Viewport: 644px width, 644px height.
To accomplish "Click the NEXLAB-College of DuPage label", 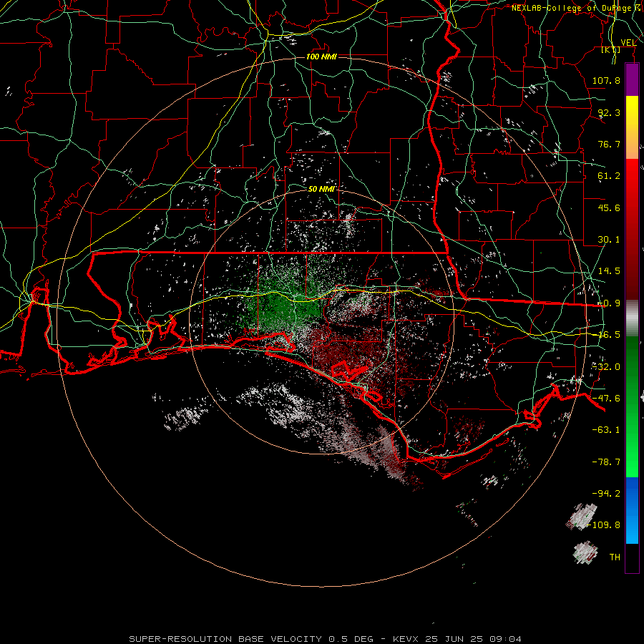I will point(574,8).
